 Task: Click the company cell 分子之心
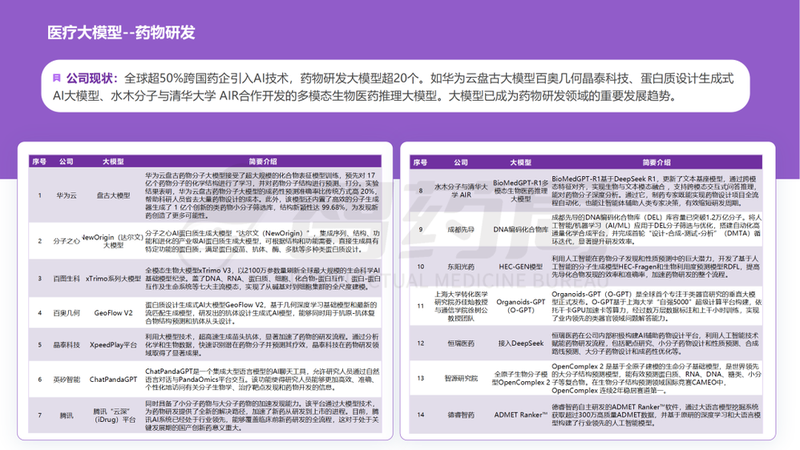66,241
